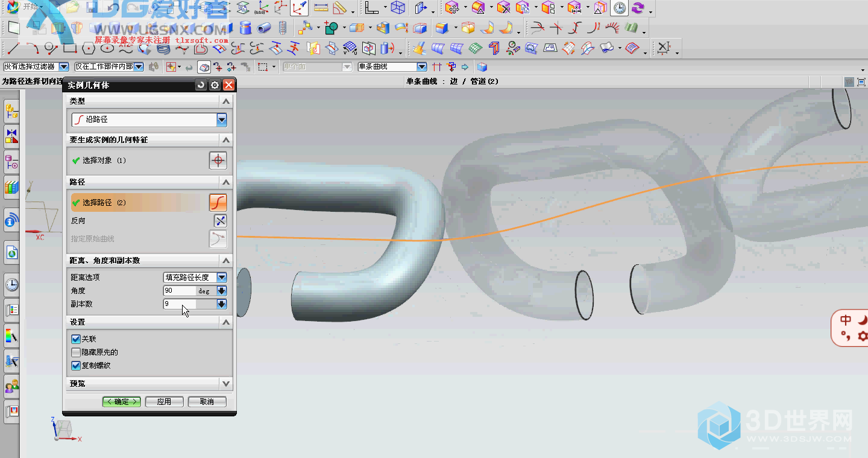Click the unite boolean shapes icon

pos(331,28)
